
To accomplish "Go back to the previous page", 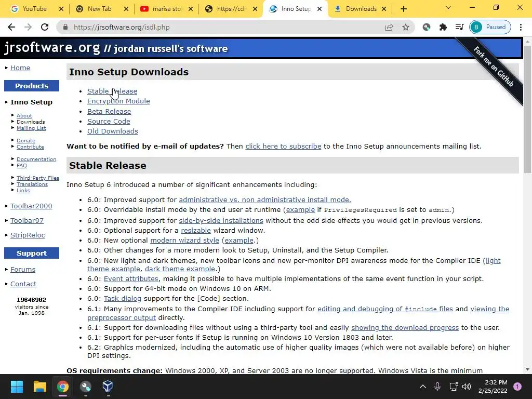I will [11, 27].
